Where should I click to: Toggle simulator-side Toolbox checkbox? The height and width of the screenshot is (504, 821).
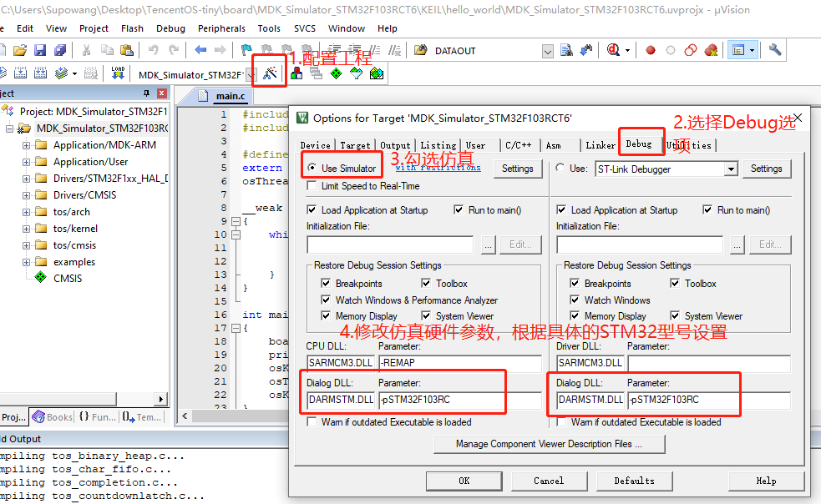[x=426, y=283]
